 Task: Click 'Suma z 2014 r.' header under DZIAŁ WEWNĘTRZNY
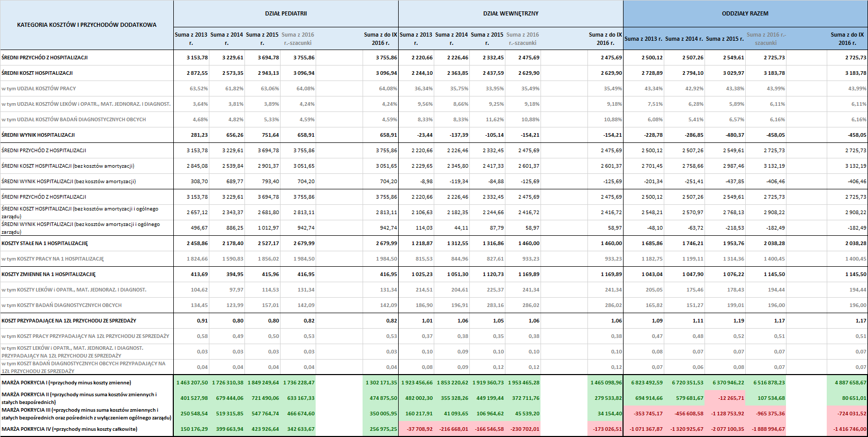tap(451, 39)
